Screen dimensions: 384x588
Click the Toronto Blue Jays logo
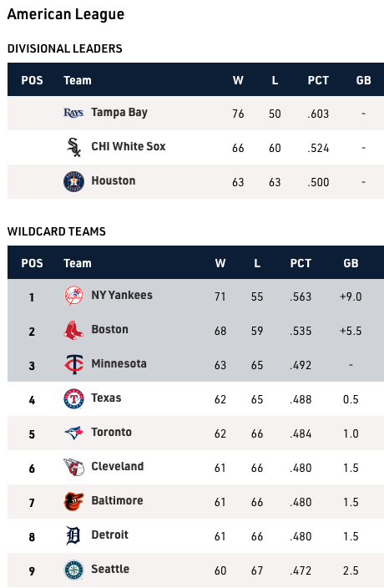coord(73,433)
